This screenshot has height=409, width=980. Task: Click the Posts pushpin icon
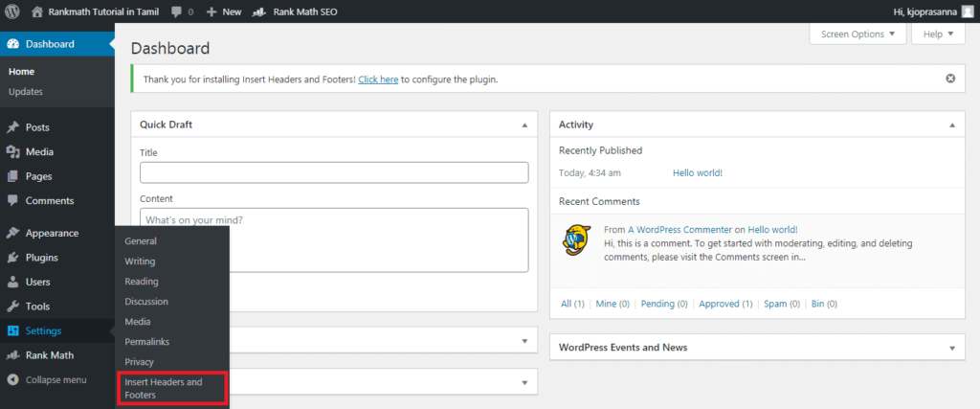(12, 127)
